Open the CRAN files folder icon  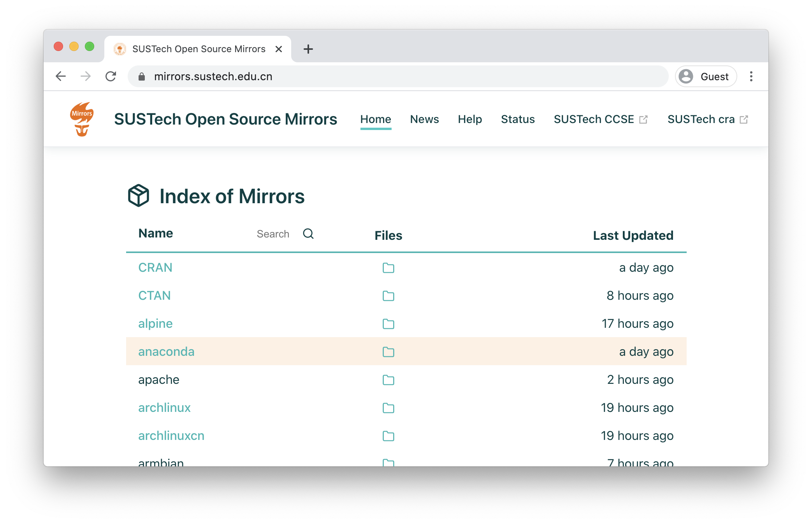click(388, 268)
